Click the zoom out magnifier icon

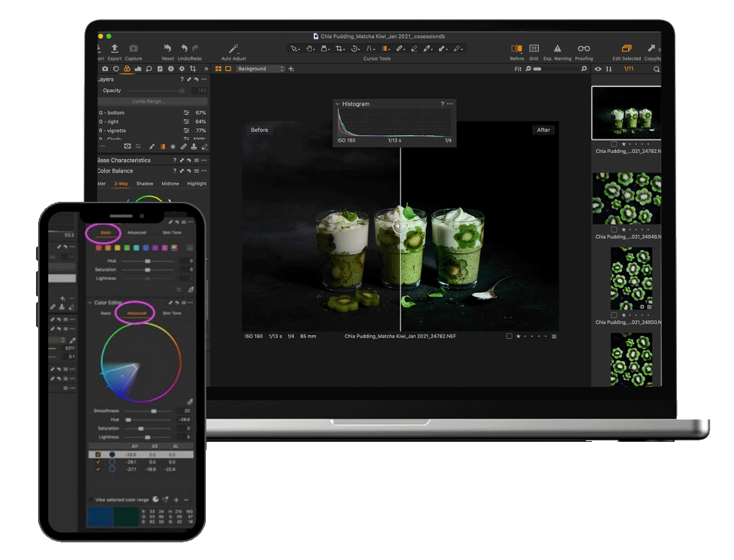click(x=529, y=69)
